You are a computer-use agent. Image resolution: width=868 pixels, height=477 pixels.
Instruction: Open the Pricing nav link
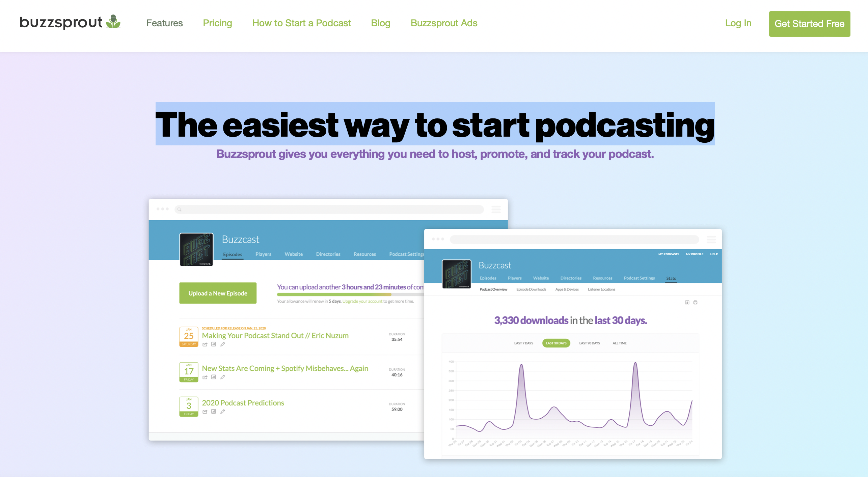217,23
